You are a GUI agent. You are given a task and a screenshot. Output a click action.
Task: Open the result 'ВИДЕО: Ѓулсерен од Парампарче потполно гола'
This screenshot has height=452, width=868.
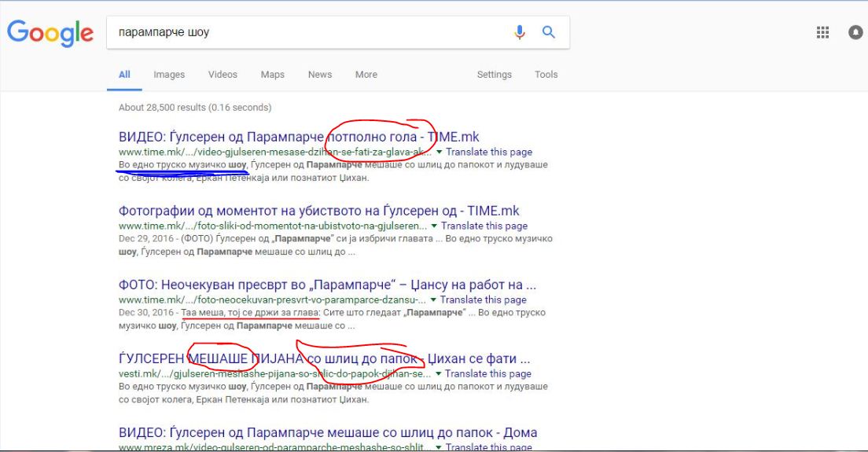[299, 137]
